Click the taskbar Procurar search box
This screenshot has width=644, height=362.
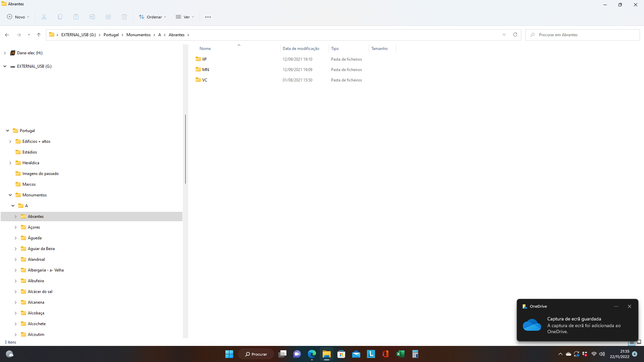[256, 354]
